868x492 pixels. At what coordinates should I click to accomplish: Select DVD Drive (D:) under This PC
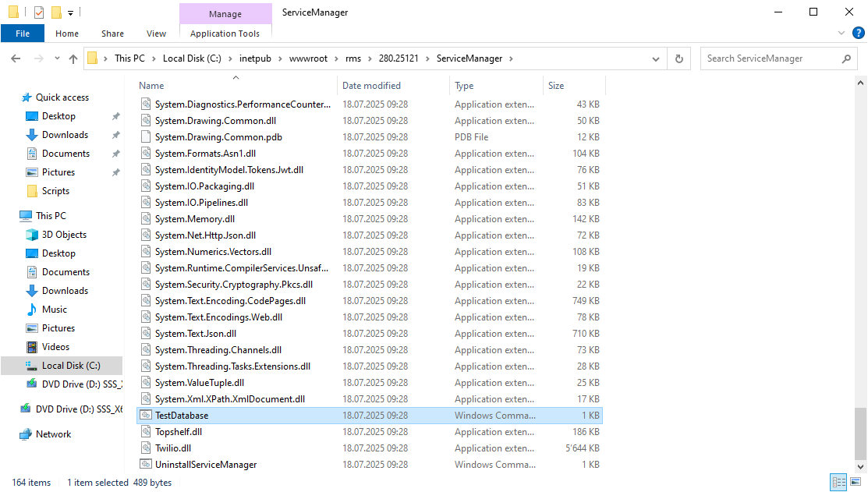(x=74, y=384)
